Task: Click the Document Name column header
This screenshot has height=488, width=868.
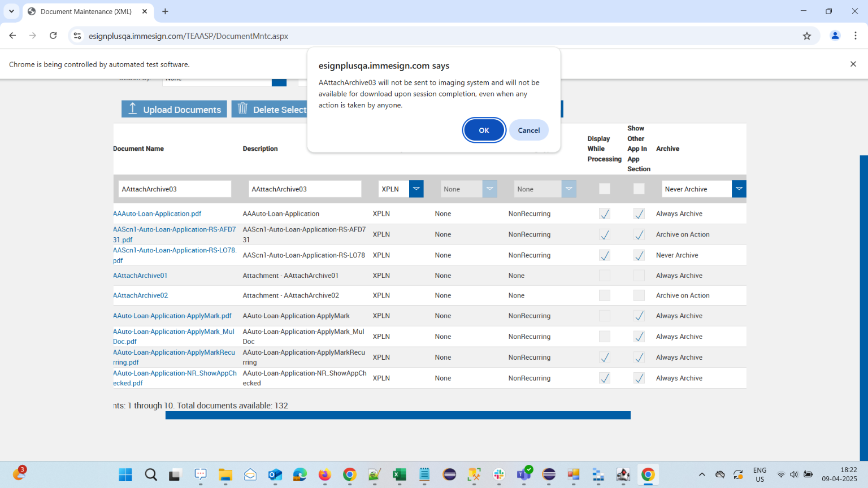Action: [138, 149]
